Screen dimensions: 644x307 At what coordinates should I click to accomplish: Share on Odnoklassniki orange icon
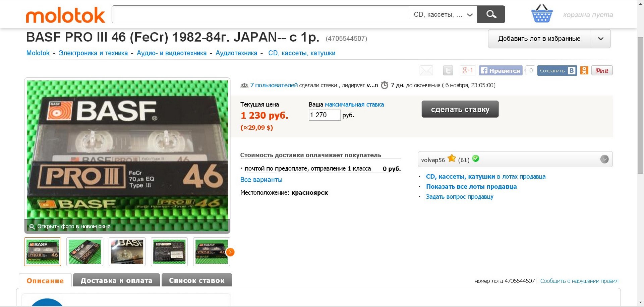click(x=584, y=70)
